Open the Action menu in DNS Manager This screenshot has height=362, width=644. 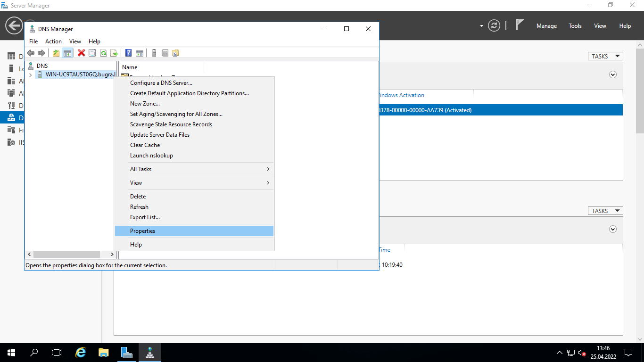(x=53, y=41)
